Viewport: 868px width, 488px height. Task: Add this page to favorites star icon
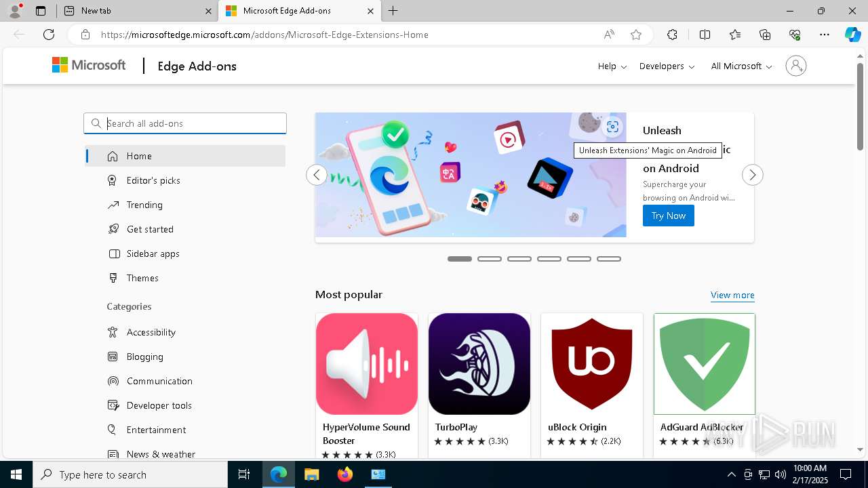point(635,35)
